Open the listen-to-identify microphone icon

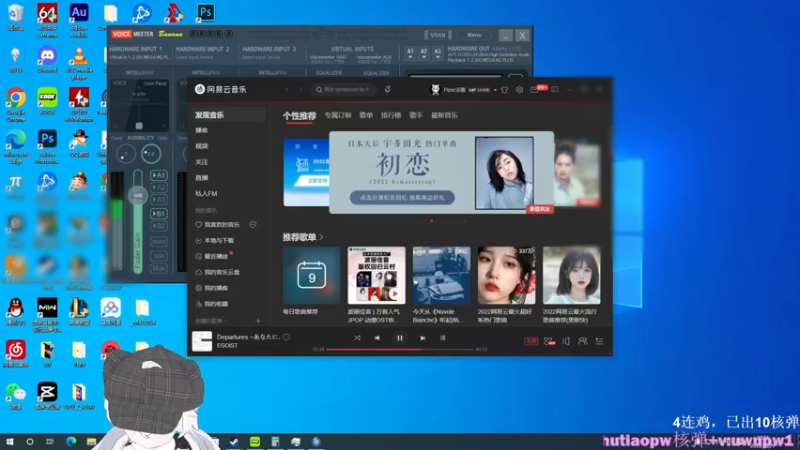[387, 90]
